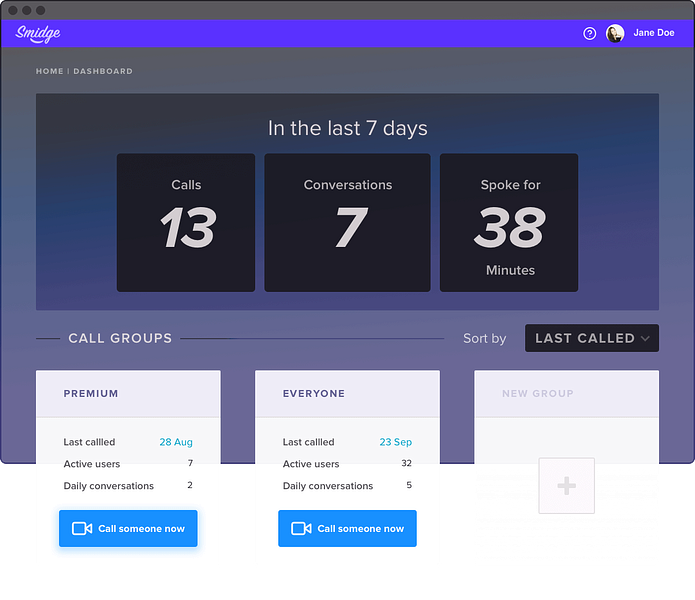Add a new group with plus icon
Screen dimensions: 695x600
(566, 486)
